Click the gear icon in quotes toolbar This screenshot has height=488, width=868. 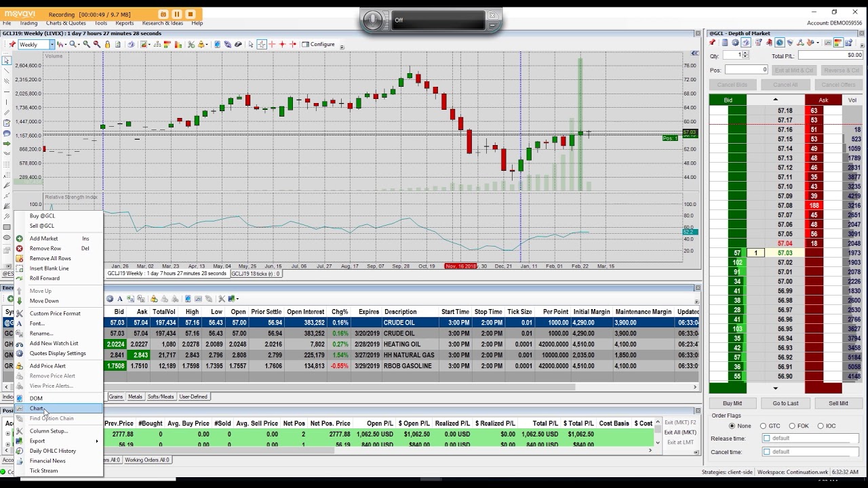110,299
